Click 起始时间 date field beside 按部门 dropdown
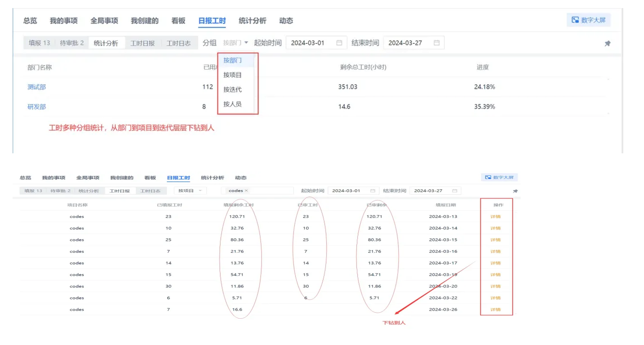 [316, 43]
